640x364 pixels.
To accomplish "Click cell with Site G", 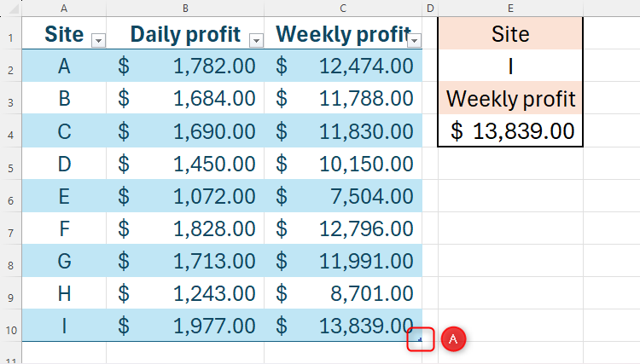I will 64,261.
